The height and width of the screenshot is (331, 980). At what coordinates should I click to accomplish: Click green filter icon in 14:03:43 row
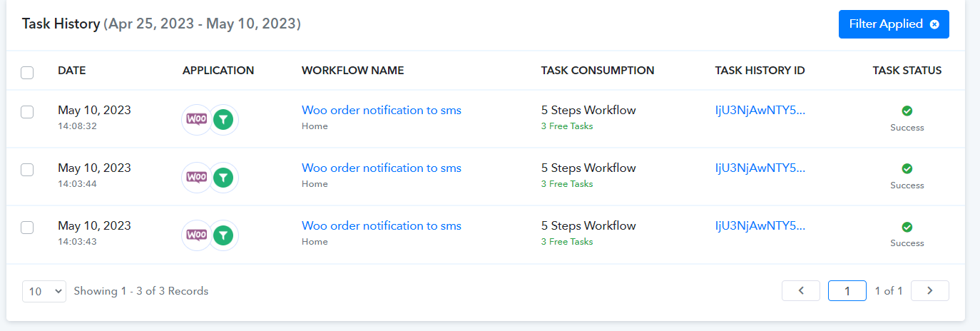click(x=224, y=235)
